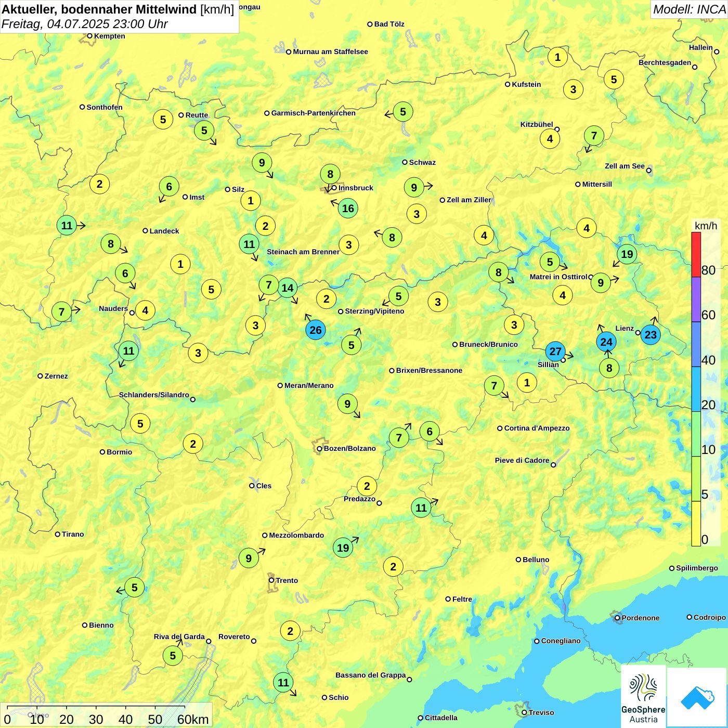
Task: Click the Cortina d'Ampezzo label
Action: click(537, 428)
